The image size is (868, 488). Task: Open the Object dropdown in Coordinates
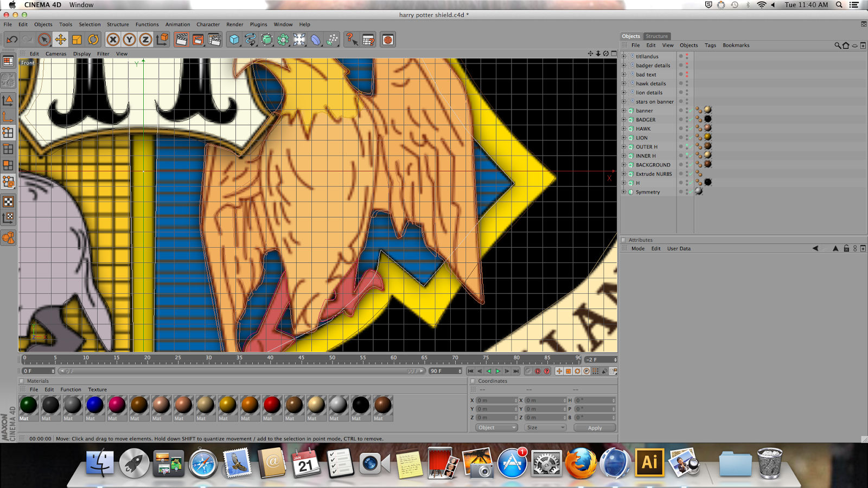496,428
